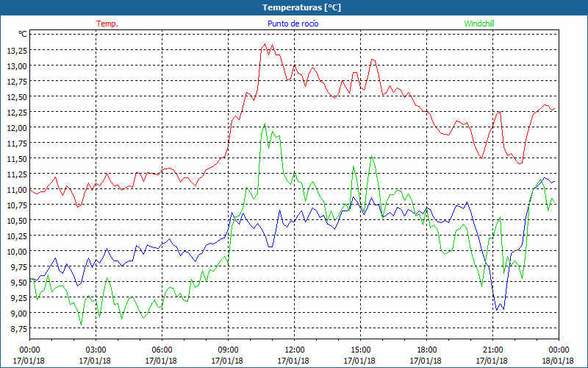
Task: Click the 12,25 y-axis value
Action: point(17,113)
